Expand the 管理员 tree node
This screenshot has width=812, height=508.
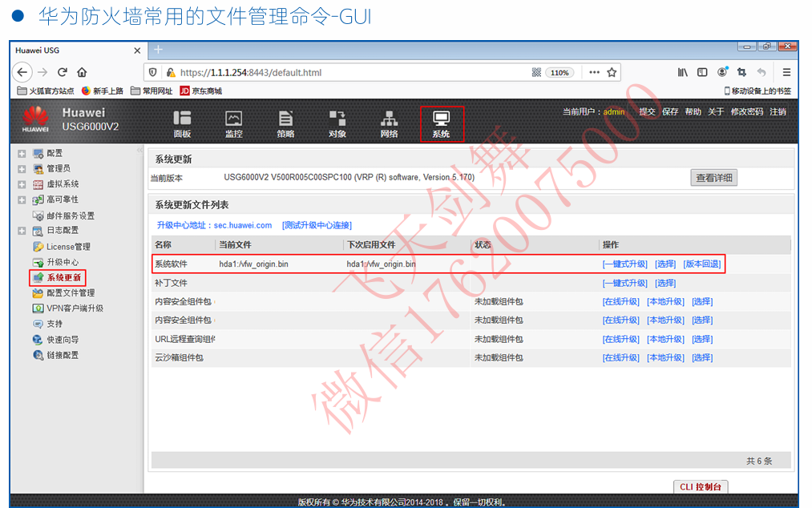pos(22,169)
